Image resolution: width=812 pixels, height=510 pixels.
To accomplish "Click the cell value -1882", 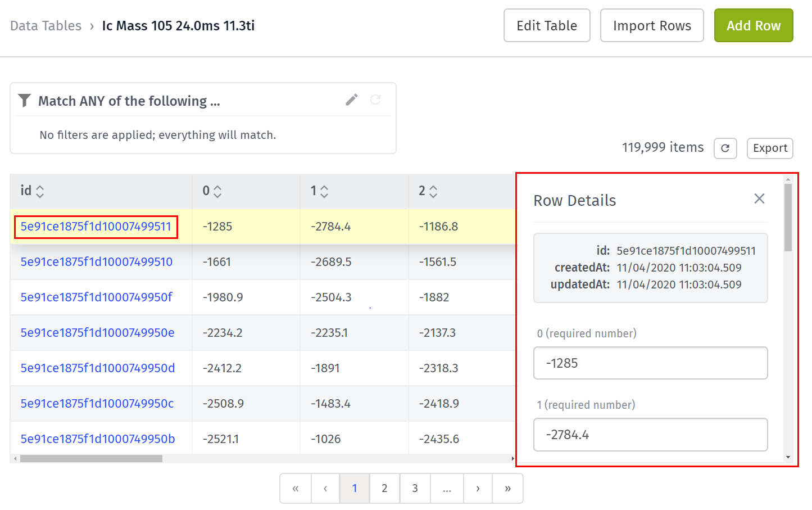I will coord(434,297).
